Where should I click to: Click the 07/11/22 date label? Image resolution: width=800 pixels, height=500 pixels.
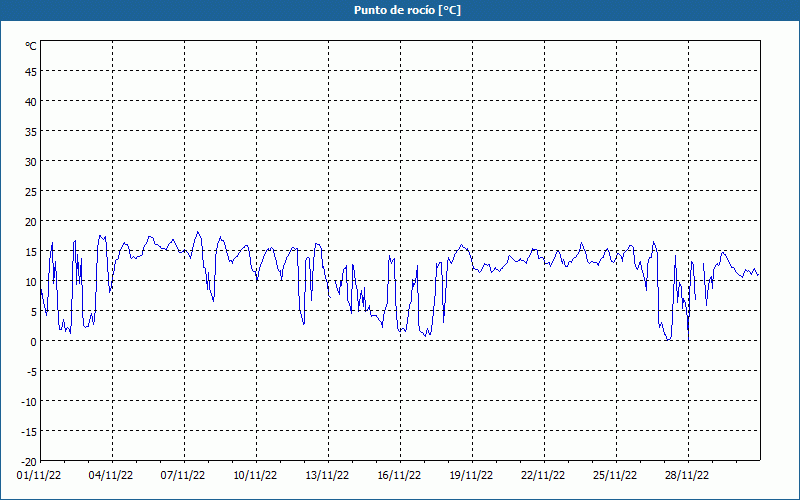tap(183, 476)
